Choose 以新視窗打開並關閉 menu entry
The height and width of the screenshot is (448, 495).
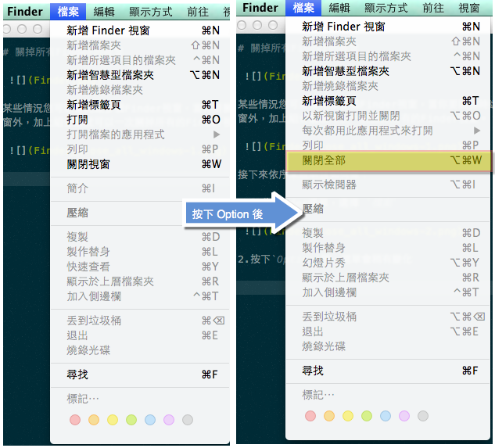[x=350, y=115]
